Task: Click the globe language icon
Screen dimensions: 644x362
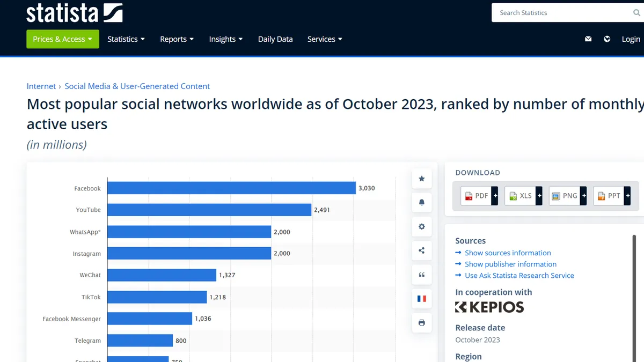Action: click(607, 39)
